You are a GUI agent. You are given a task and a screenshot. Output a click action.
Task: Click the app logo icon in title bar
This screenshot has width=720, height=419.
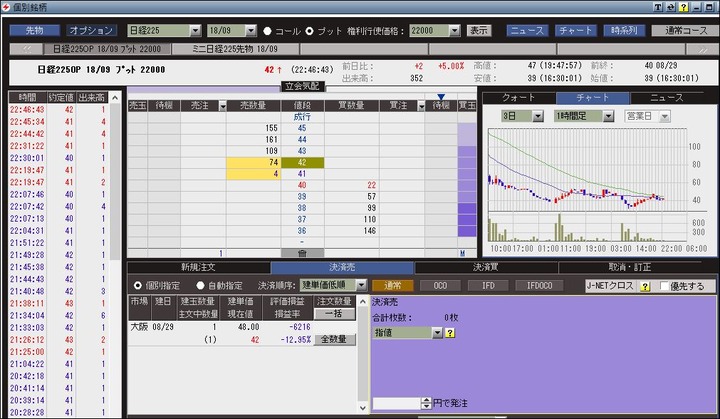6,7
